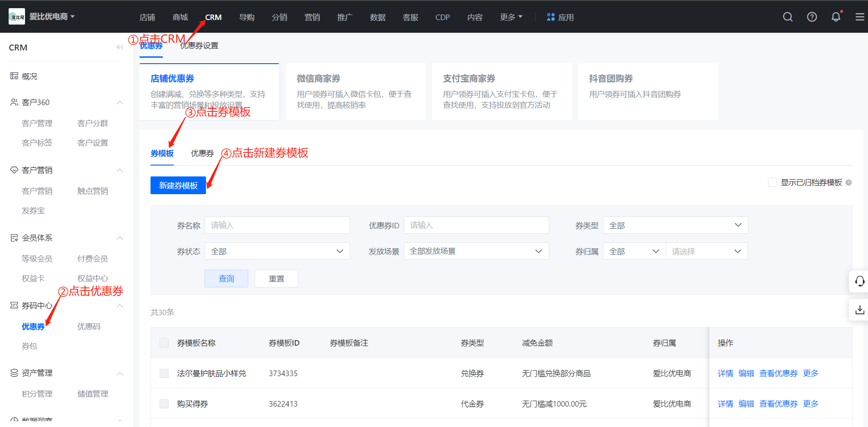Open 优惠码 in the sidebar
Image resolution: width=868 pixels, height=427 pixels.
89,327
